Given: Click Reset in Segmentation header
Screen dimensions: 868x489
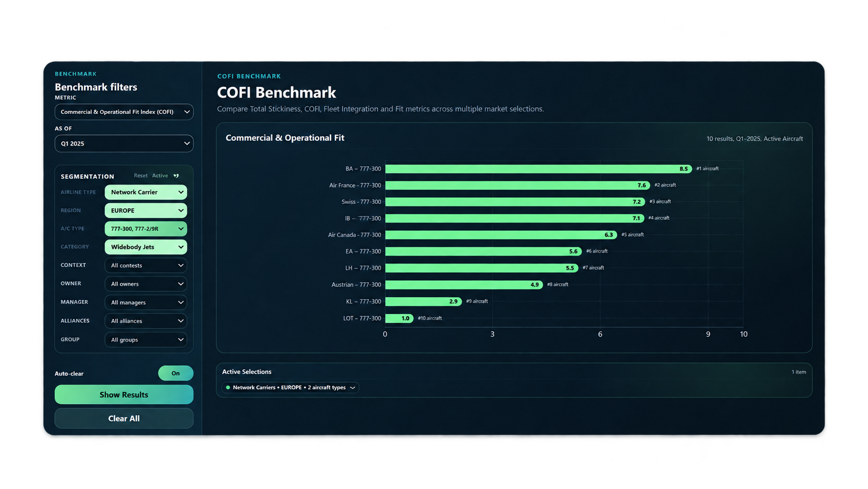Looking at the screenshot, I should pos(141,176).
